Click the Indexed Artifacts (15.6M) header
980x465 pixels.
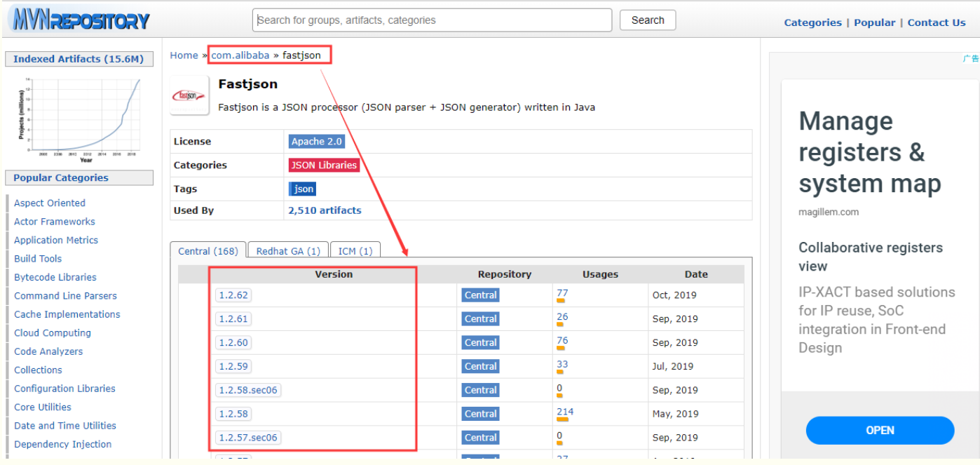click(79, 59)
